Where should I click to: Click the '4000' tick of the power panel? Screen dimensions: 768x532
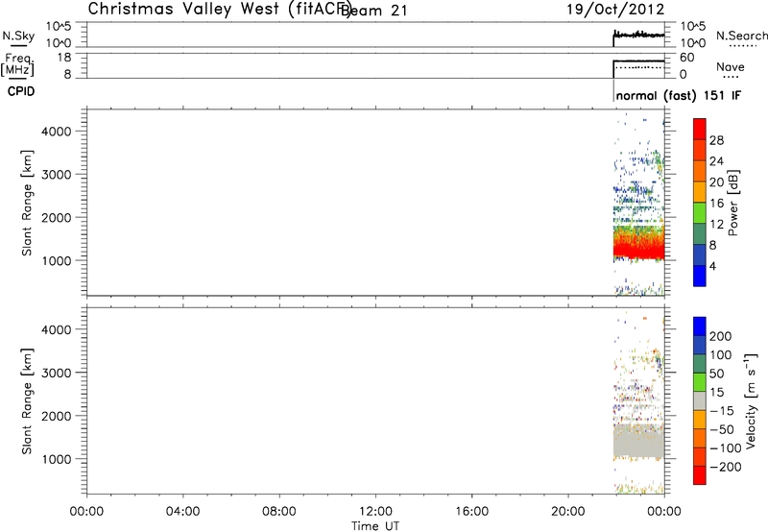pos(57,132)
